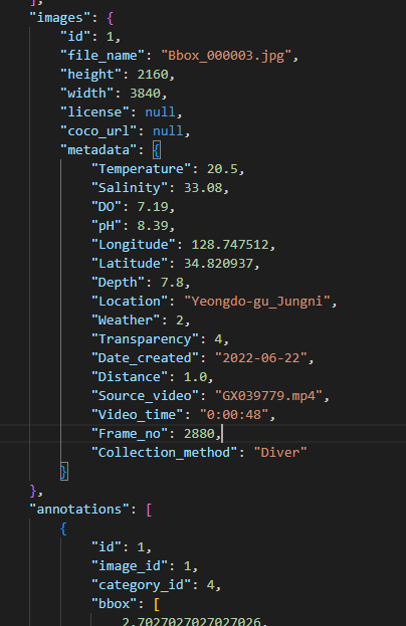Click the "license" key

point(95,112)
